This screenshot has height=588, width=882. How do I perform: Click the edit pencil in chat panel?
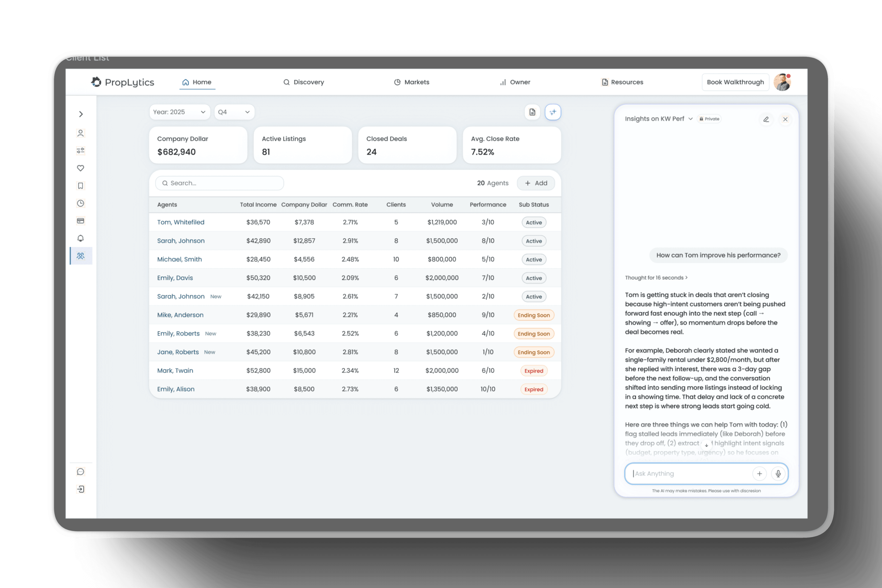pos(766,119)
